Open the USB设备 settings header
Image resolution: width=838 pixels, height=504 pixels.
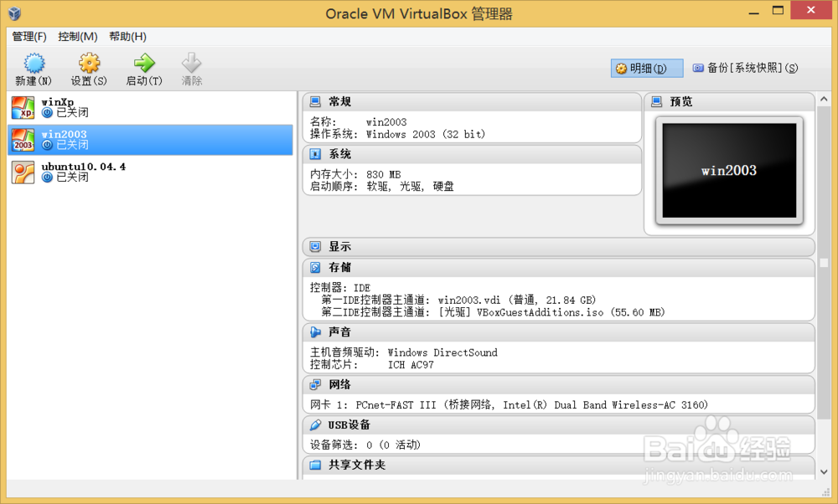coord(558,425)
